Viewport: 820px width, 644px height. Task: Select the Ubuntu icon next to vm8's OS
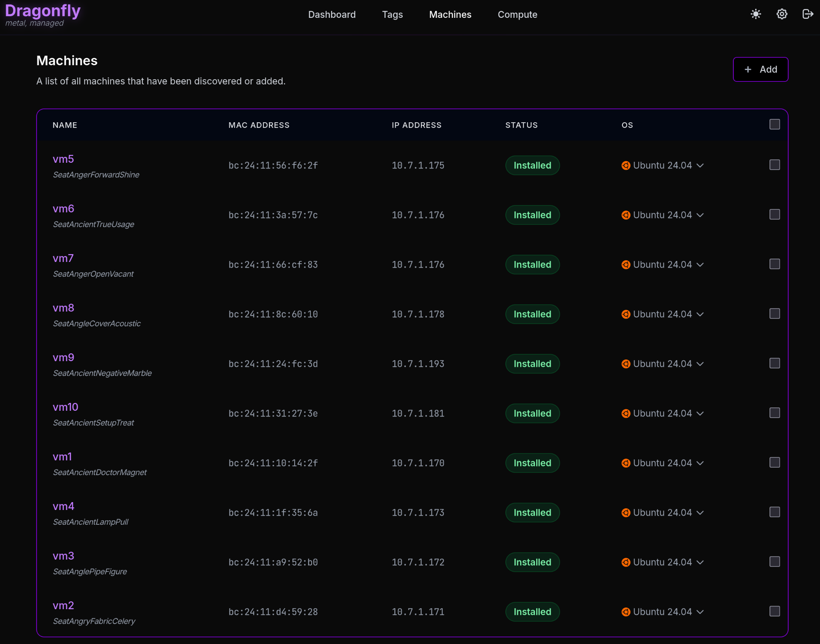point(626,314)
